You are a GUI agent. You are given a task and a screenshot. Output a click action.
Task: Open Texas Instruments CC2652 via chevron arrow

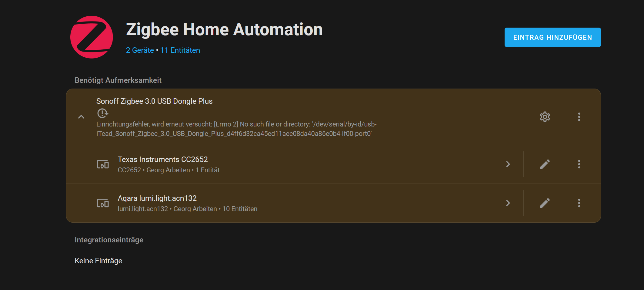pyautogui.click(x=508, y=164)
